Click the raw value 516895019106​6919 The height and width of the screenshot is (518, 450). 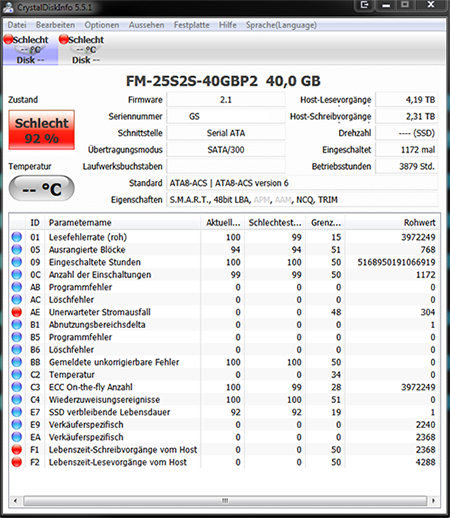point(396,262)
